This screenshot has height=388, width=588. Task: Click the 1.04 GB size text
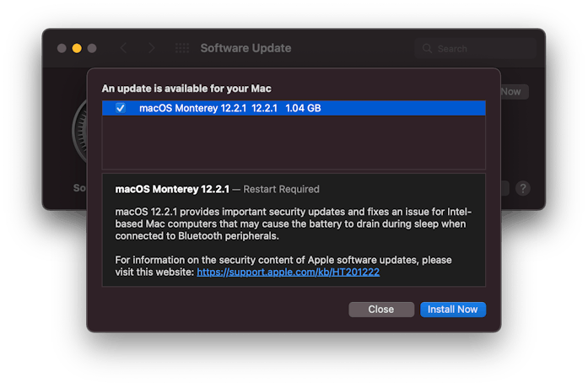[x=303, y=108]
